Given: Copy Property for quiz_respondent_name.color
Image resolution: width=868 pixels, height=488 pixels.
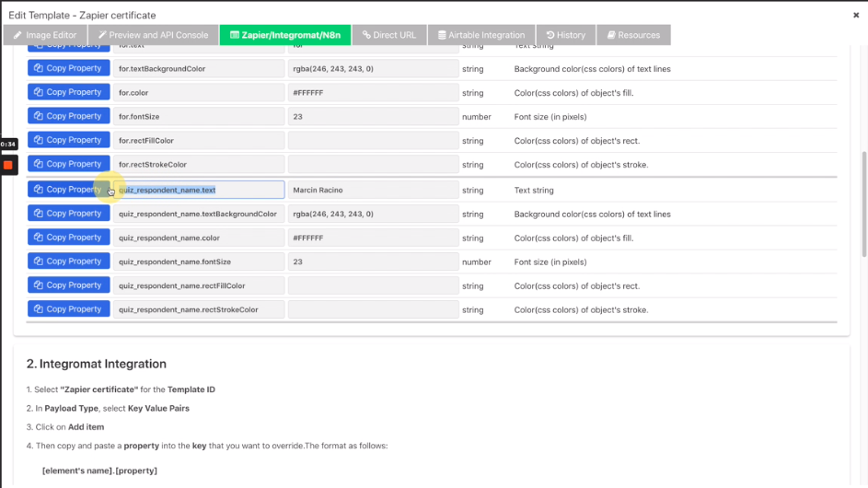Looking at the screenshot, I should (x=69, y=237).
